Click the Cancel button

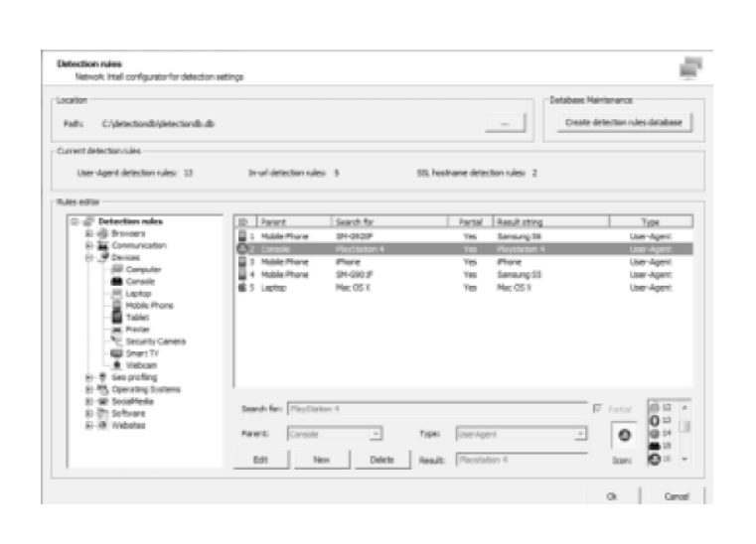[677, 496]
